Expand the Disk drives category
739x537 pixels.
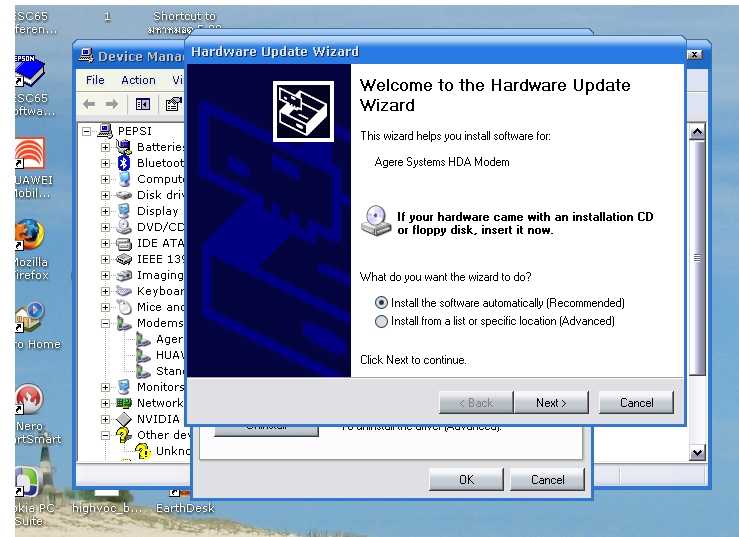click(106, 195)
